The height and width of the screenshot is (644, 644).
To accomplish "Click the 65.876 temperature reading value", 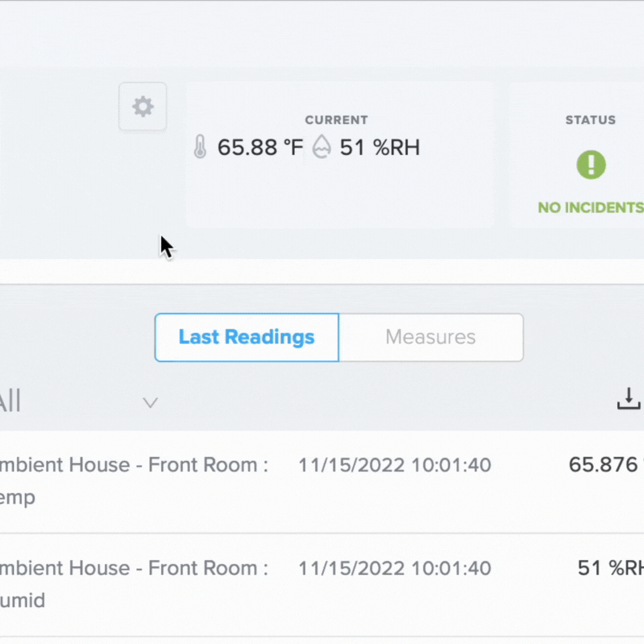I will [x=603, y=465].
